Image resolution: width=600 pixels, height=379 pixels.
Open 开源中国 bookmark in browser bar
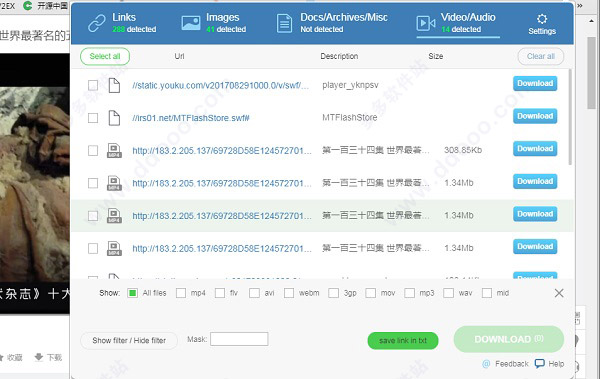coord(45,5)
